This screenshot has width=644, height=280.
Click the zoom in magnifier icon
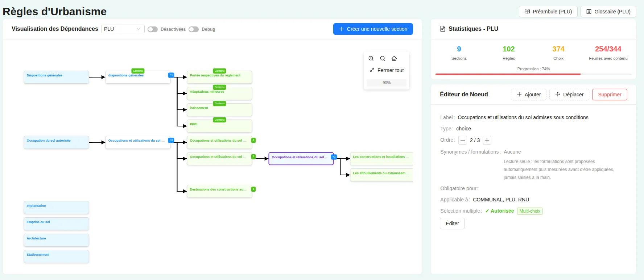coord(371,58)
